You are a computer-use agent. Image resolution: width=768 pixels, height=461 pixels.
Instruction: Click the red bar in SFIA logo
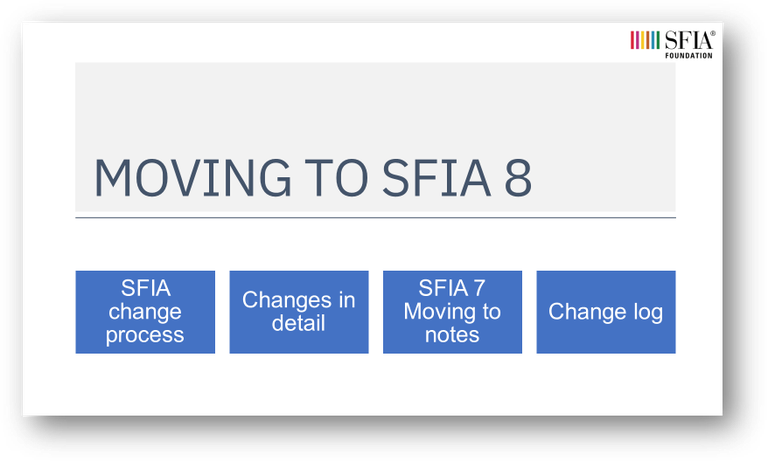tap(632, 40)
